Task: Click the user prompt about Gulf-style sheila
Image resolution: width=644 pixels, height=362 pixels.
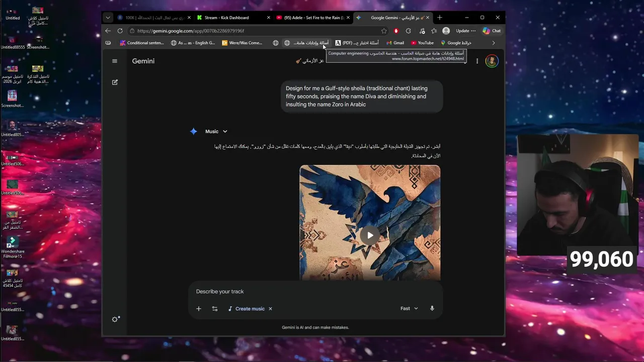Action: (x=362, y=96)
